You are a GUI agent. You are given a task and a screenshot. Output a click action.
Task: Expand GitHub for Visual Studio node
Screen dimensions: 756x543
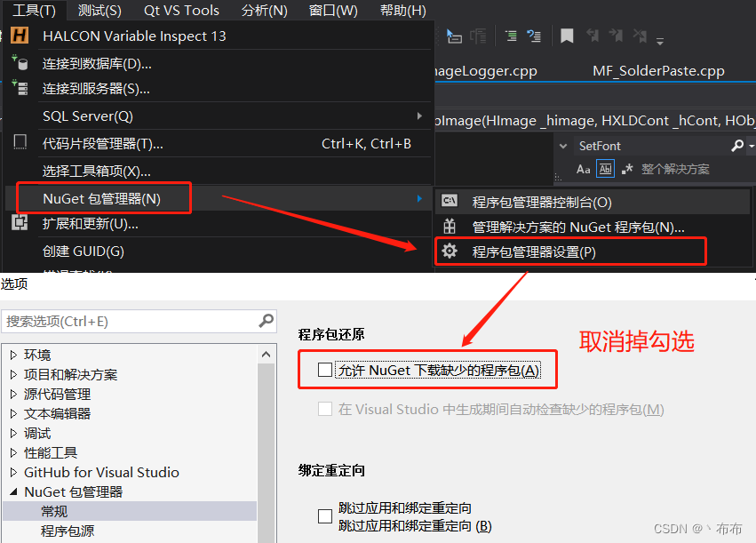coord(13,472)
